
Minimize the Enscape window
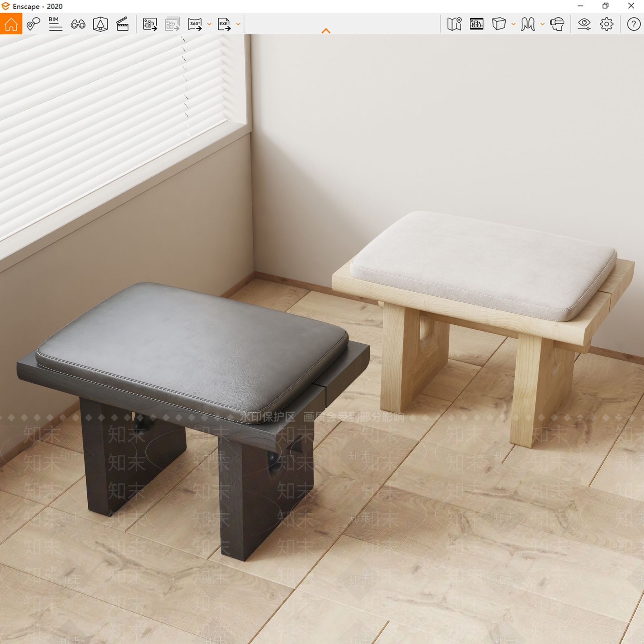(x=580, y=6)
